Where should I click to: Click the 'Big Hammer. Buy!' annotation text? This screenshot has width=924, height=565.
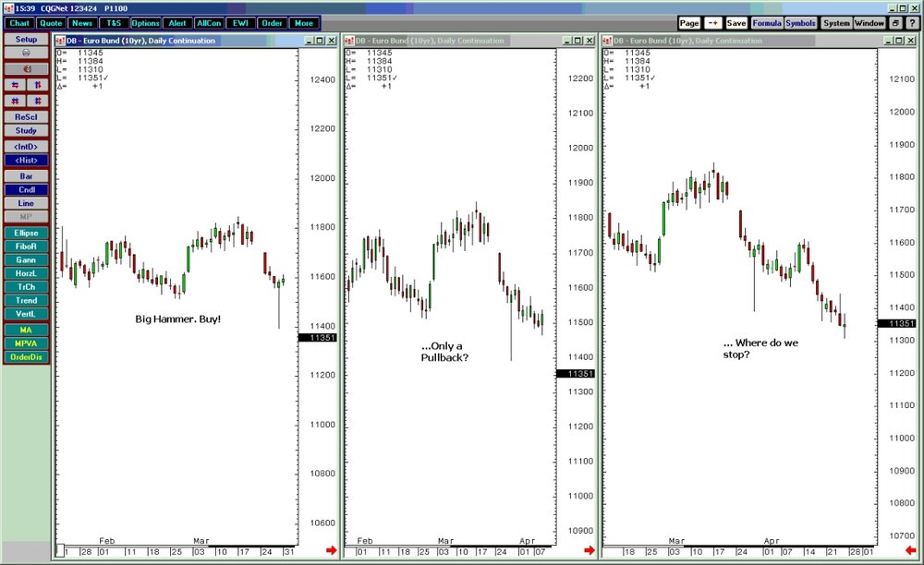point(178,319)
